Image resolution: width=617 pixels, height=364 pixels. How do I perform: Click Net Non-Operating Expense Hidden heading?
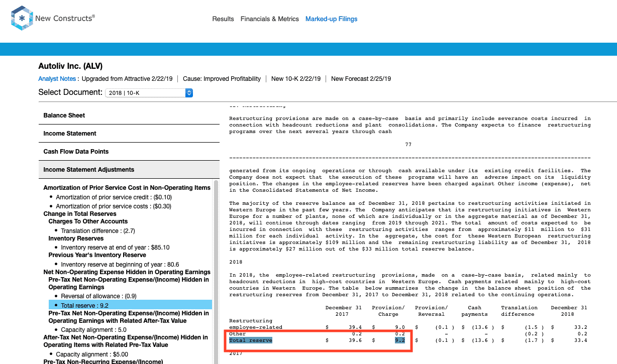(127, 272)
